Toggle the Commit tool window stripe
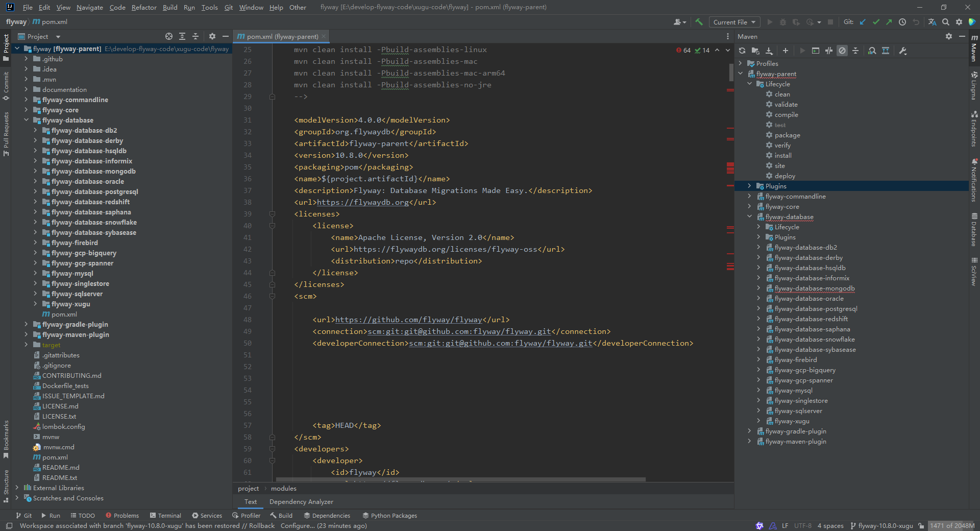 (6, 86)
